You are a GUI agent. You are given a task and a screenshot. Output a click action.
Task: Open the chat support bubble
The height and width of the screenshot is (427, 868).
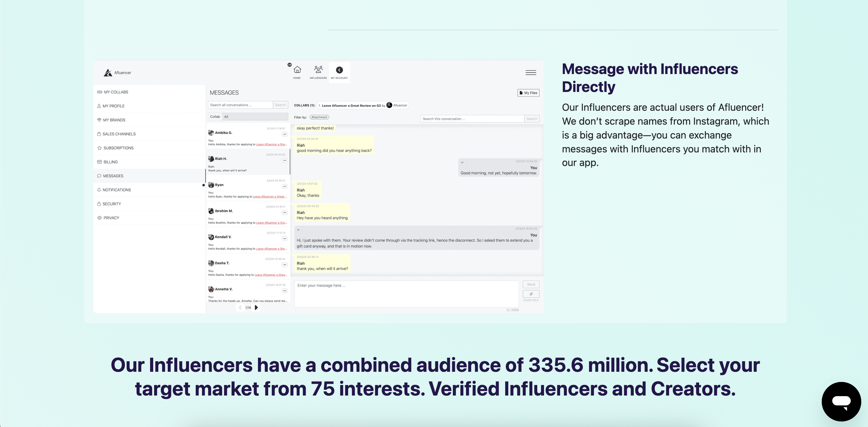pos(841,401)
